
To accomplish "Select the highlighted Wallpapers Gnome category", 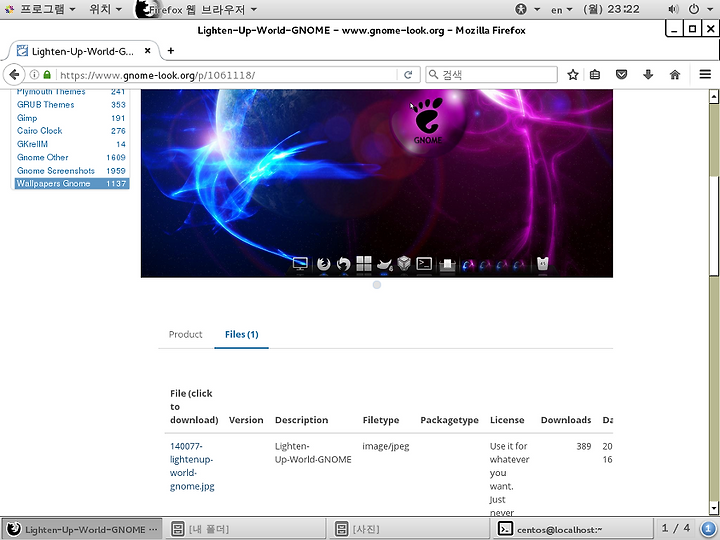I will [72, 184].
